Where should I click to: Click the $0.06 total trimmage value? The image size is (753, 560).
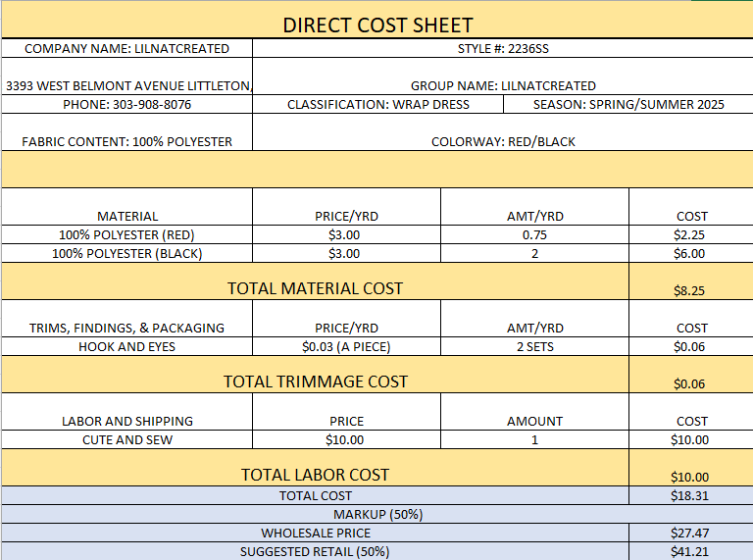[x=691, y=375]
